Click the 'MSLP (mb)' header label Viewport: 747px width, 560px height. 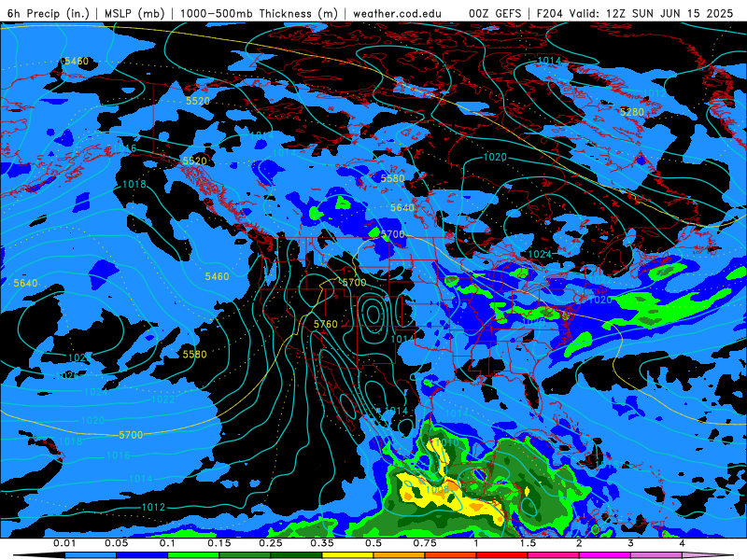pyautogui.click(x=134, y=13)
